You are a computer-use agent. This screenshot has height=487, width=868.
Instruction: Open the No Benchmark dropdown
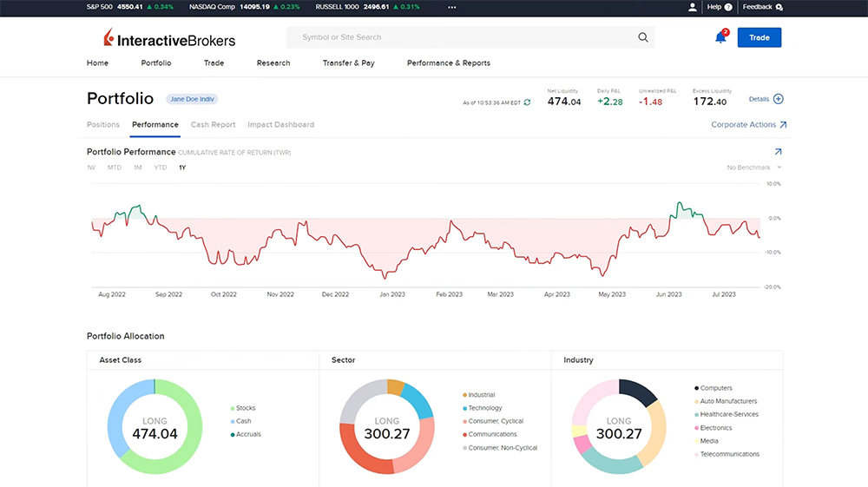753,168
